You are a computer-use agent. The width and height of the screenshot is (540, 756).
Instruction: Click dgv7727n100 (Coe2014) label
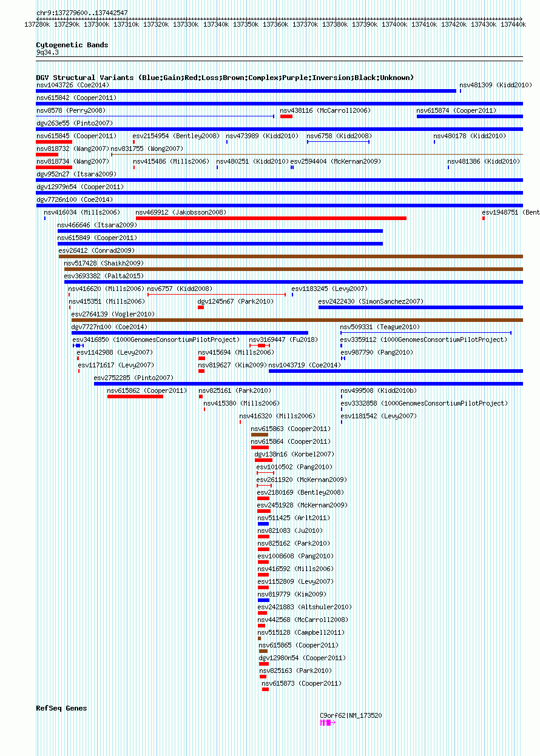(109, 327)
